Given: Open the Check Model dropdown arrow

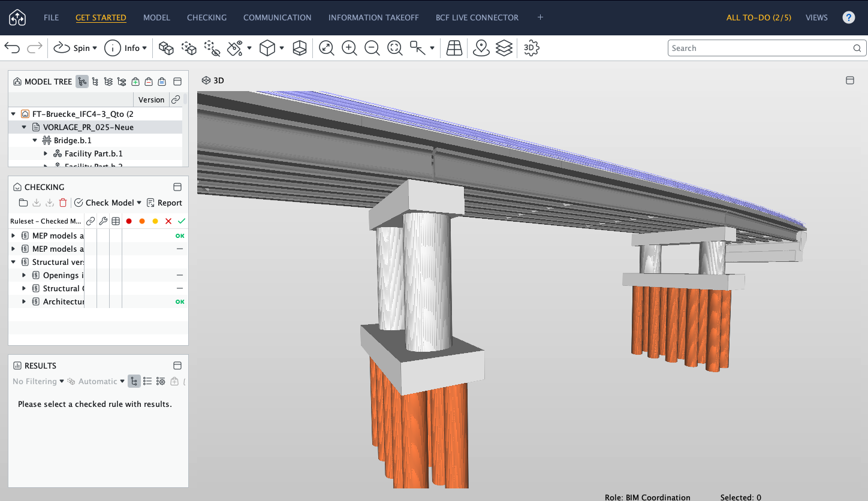Looking at the screenshot, I should click(139, 203).
